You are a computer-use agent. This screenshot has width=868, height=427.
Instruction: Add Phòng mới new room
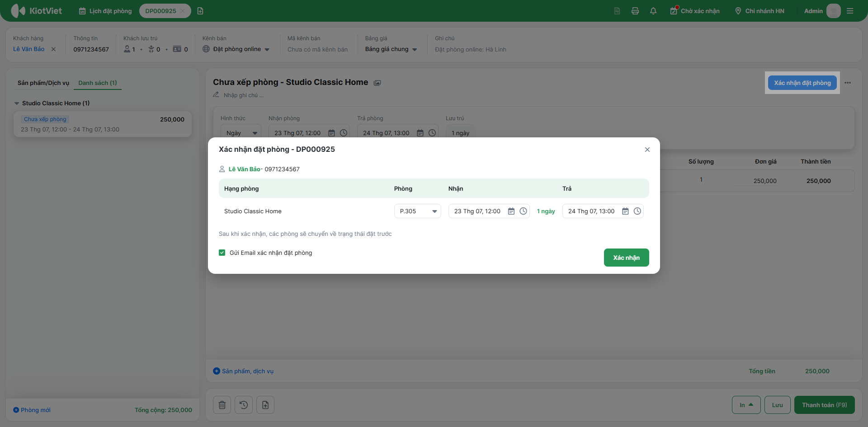point(32,410)
